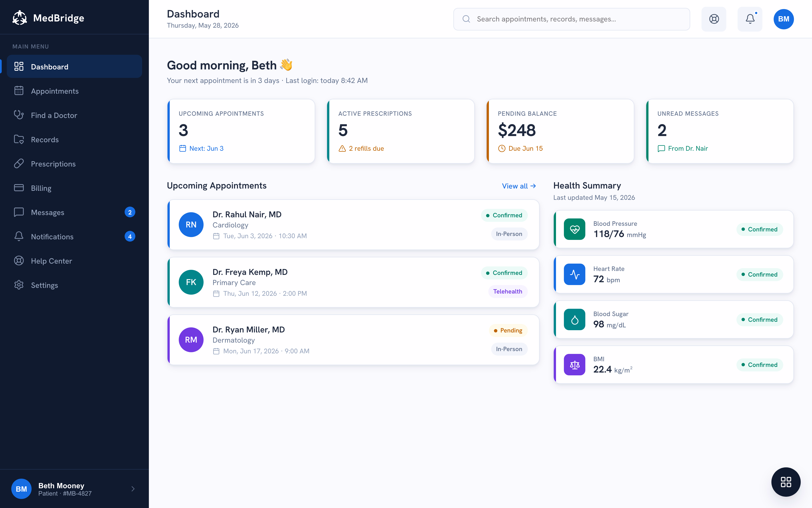
Task: Open the notification bell in header
Action: (750, 19)
